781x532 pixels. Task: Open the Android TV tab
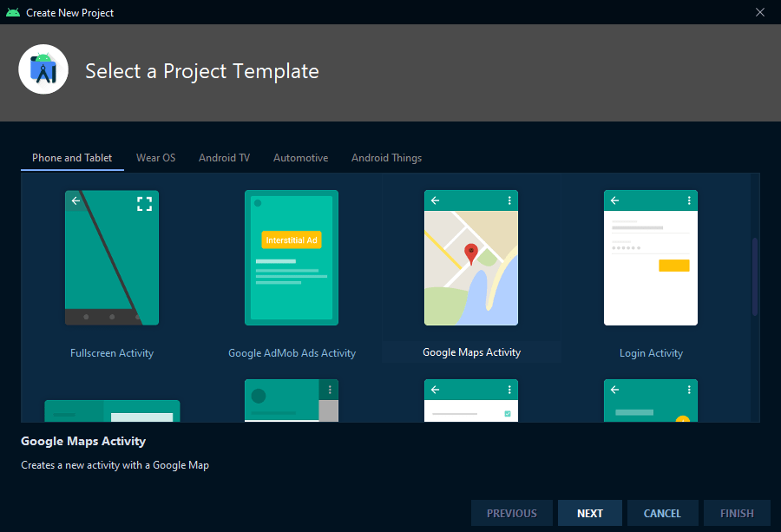click(224, 158)
